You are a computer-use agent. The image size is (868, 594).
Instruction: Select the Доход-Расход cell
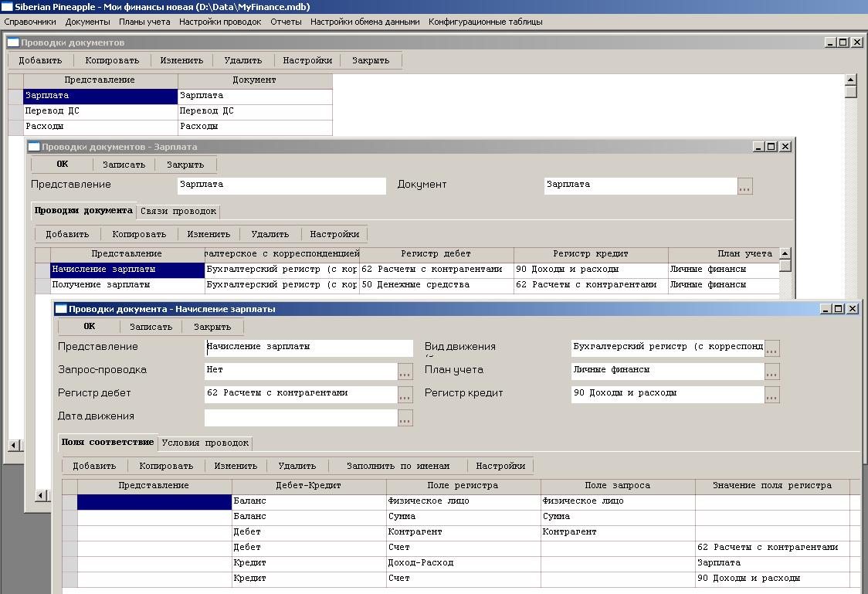coord(463,563)
